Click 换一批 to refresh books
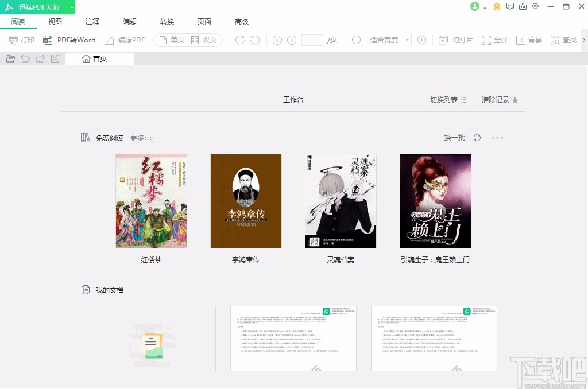 pyautogui.click(x=455, y=138)
